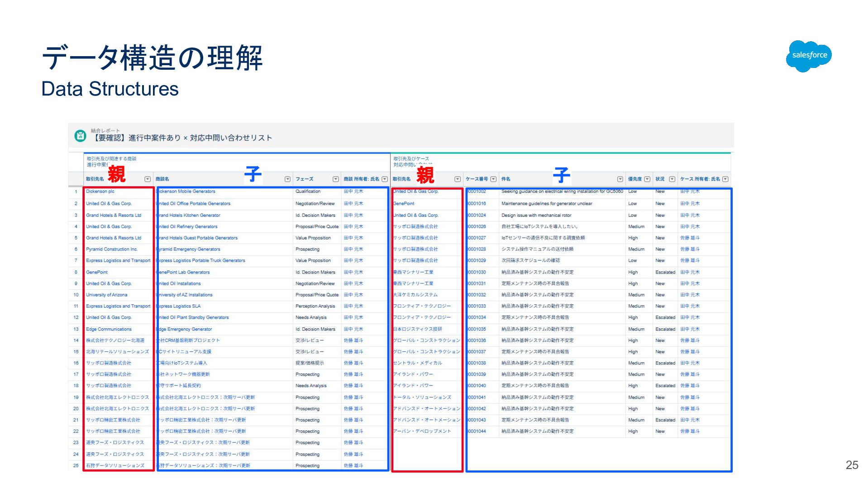Open the 北海リテールソリューションズ account link
The image size is (868, 489).
(118, 352)
